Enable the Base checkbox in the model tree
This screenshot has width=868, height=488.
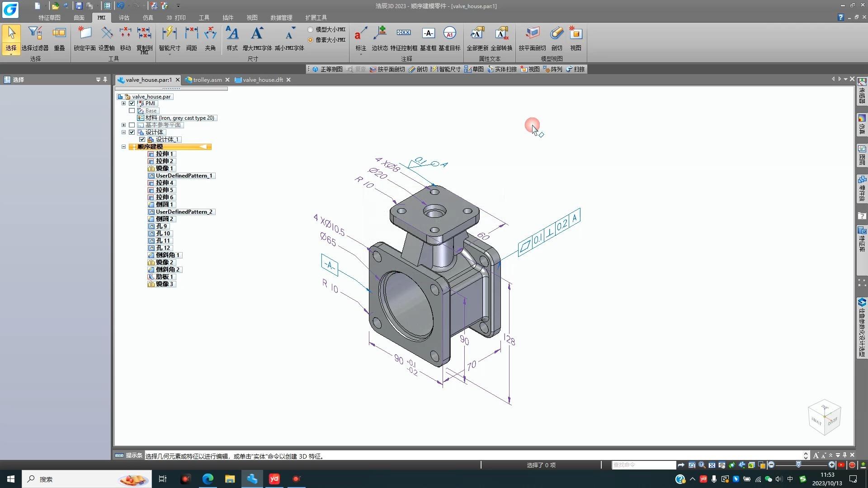click(132, 110)
